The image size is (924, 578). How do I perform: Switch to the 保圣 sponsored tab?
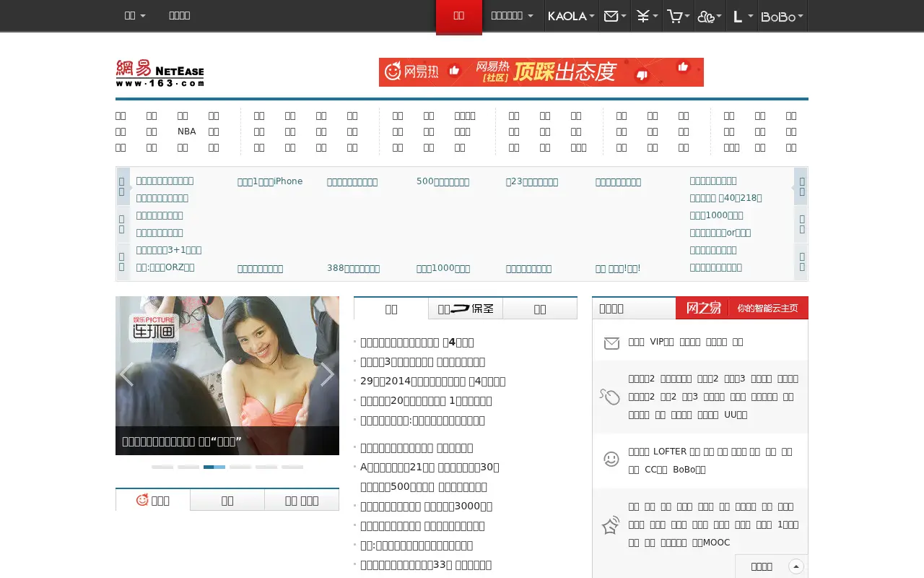click(x=466, y=309)
